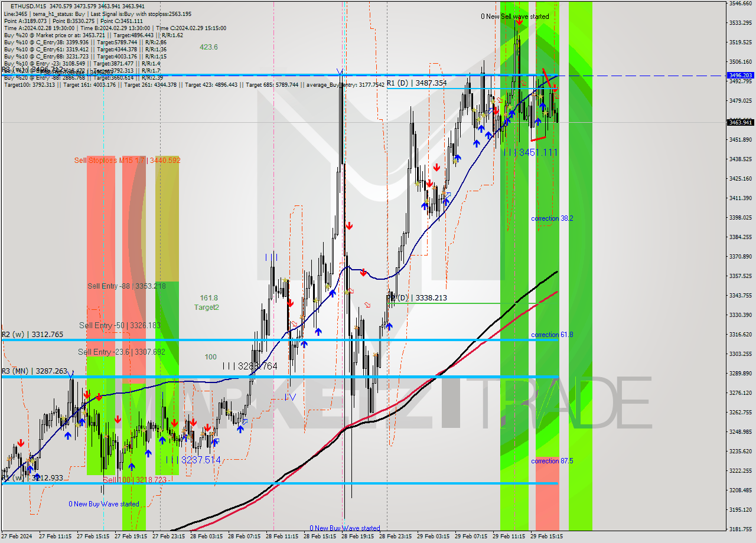Image resolution: width=756 pixels, height=543 pixels.
Task: Click the 'Sell 100 | 3218.723' label
Action: [x=135, y=480]
